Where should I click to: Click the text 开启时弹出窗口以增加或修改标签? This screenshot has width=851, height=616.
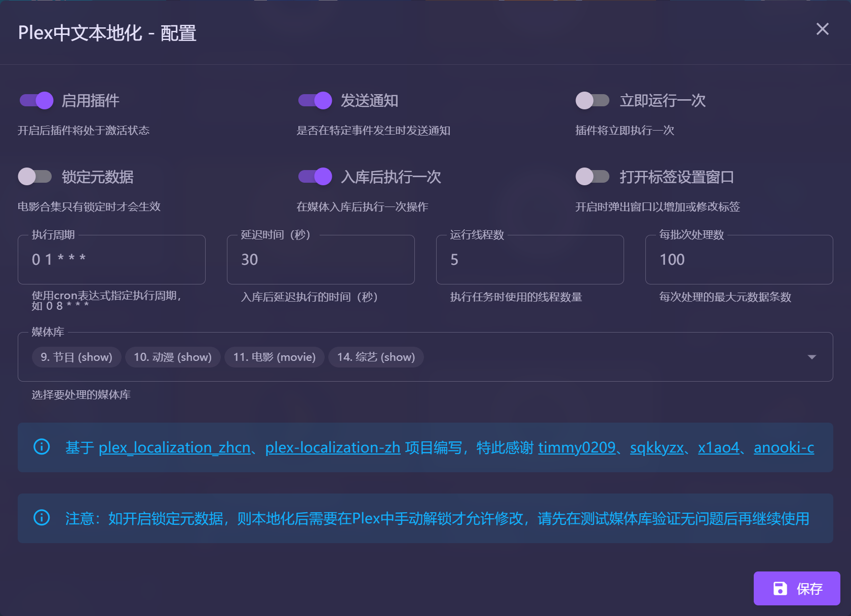pyautogui.click(x=657, y=207)
